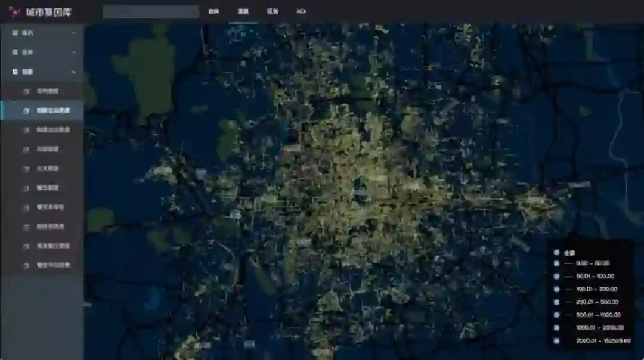Switch to the first top navigation tab
The width and height of the screenshot is (644, 360).
213,11
